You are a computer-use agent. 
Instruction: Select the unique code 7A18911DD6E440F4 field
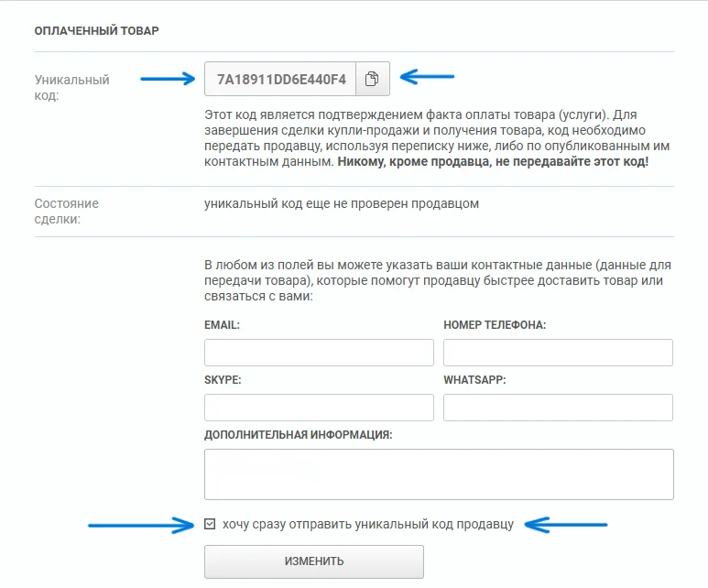[x=280, y=79]
